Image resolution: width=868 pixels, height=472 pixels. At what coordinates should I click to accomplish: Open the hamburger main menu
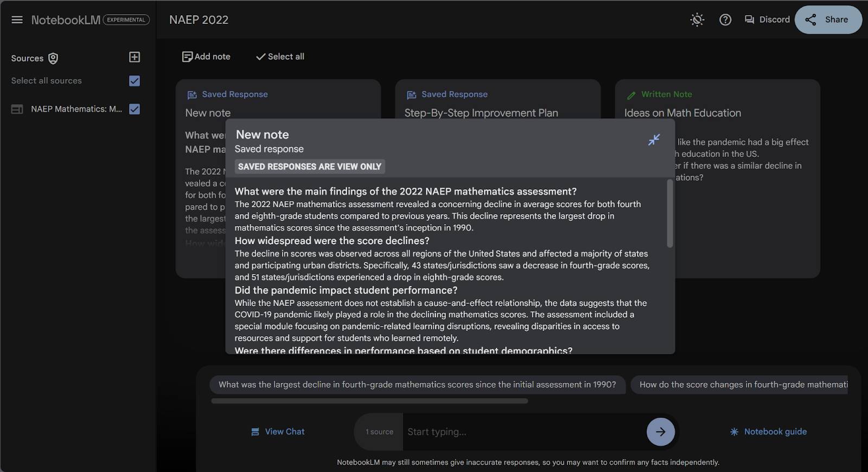[17, 20]
